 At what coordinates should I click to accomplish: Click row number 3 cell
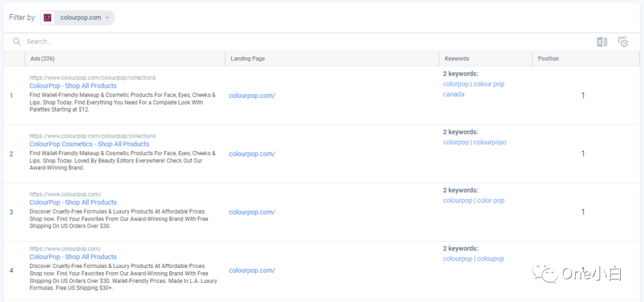pyautogui.click(x=11, y=212)
